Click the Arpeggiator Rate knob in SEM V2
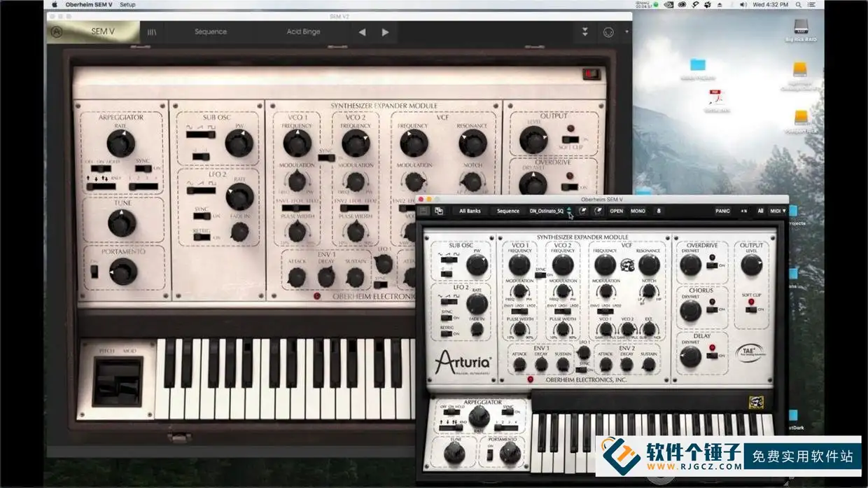Viewport: 868px width, 488px height. (x=120, y=144)
